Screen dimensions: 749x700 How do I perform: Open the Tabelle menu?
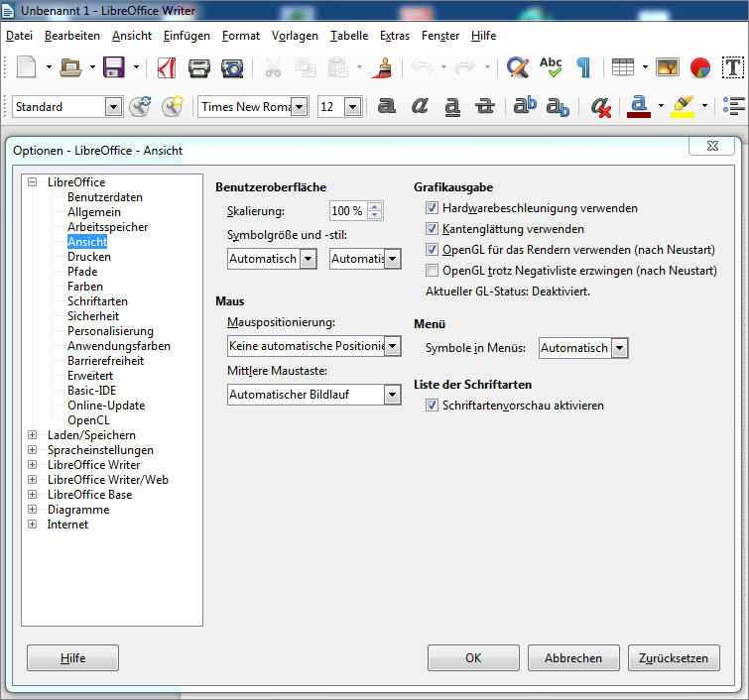coord(349,36)
